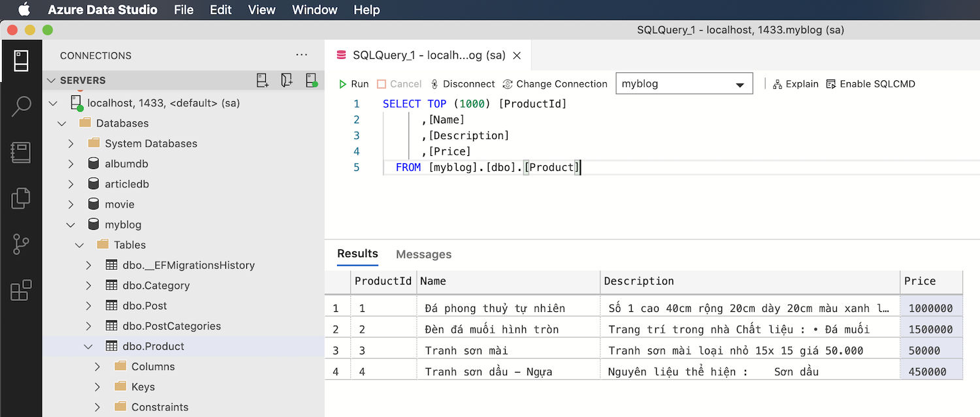Image resolution: width=980 pixels, height=417 pixels.
Task: Open the Edit menu
Action: [x=221, y=10]
